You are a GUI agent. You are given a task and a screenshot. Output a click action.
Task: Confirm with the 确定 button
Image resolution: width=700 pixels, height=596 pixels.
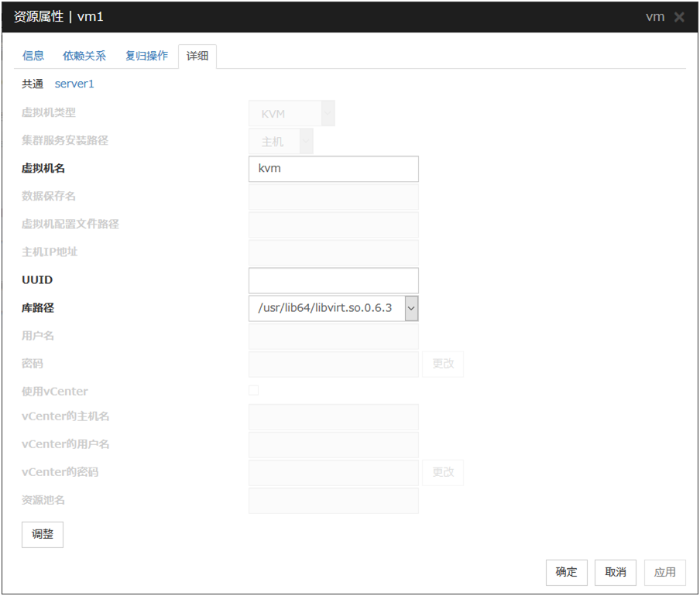(567, 572)
